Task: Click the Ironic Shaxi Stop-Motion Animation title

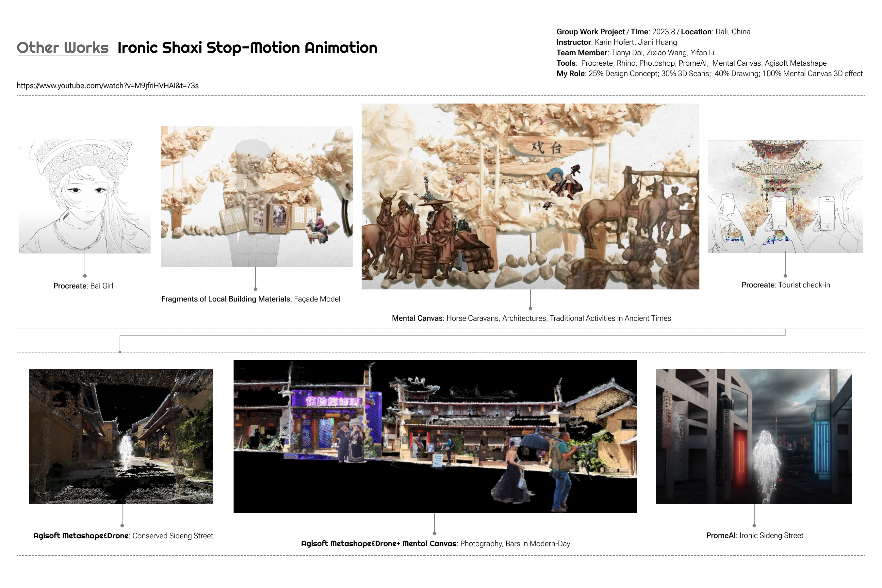Action: point(248,48)
